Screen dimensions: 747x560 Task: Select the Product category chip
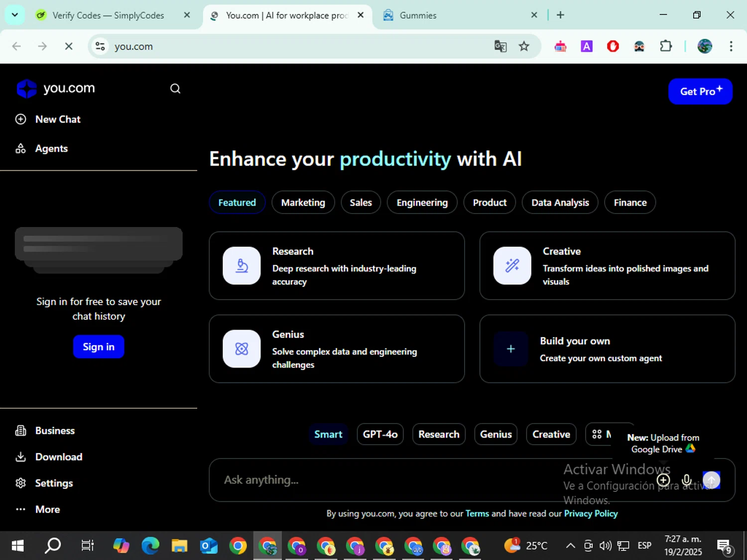pos(490,203)
